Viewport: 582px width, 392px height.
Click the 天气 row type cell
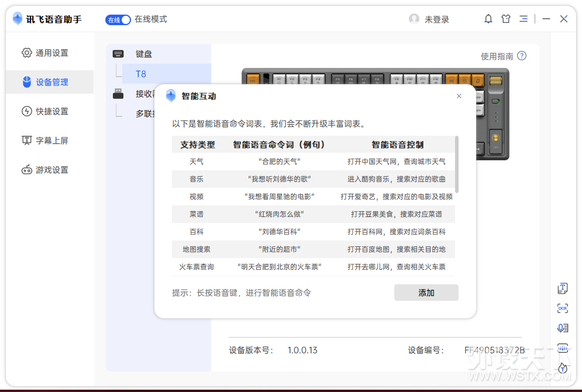click(x=197, y=161)
